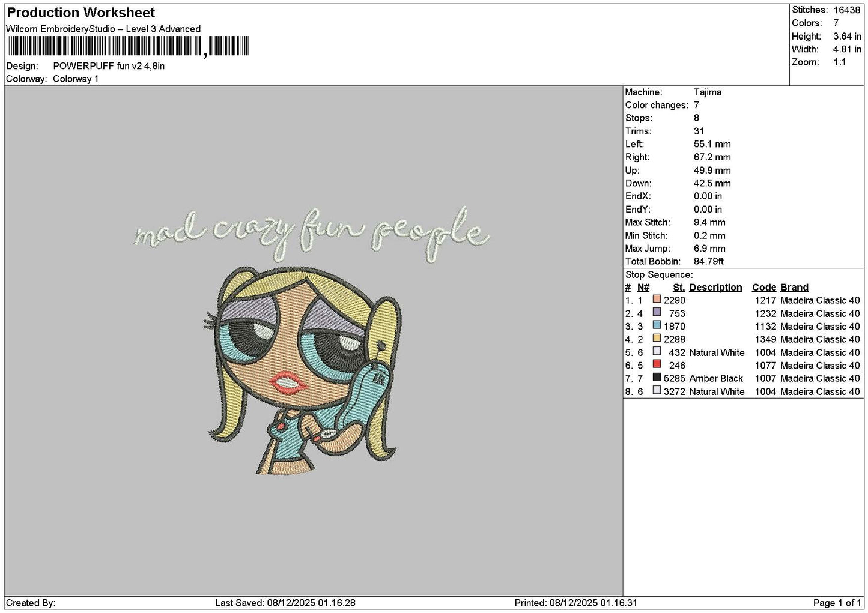Select the Stitches value 16438
The image size is (868, 613).
(846, 10)
